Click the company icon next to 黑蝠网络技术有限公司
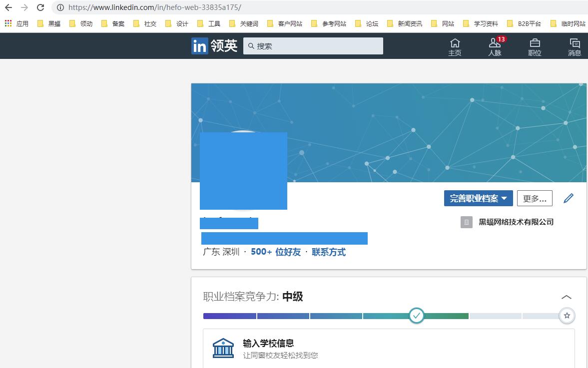Screen dimensions: 588x368 click(466, 222)
